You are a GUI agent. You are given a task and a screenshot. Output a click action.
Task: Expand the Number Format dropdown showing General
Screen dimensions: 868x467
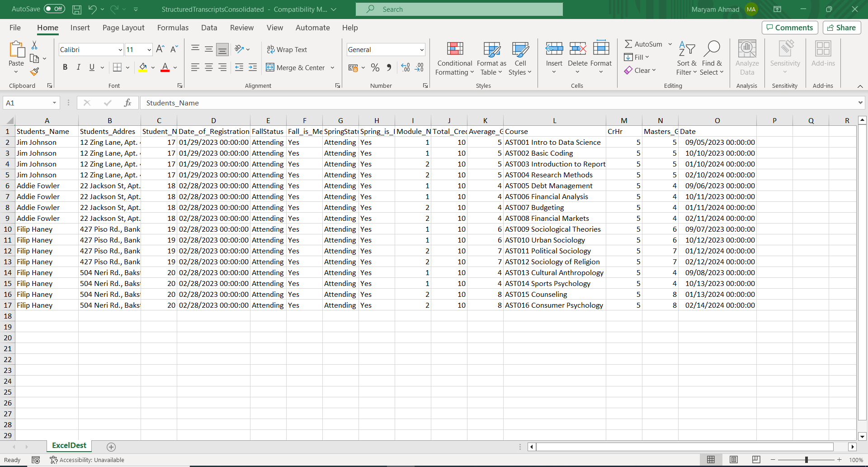(x=421, y=49)
